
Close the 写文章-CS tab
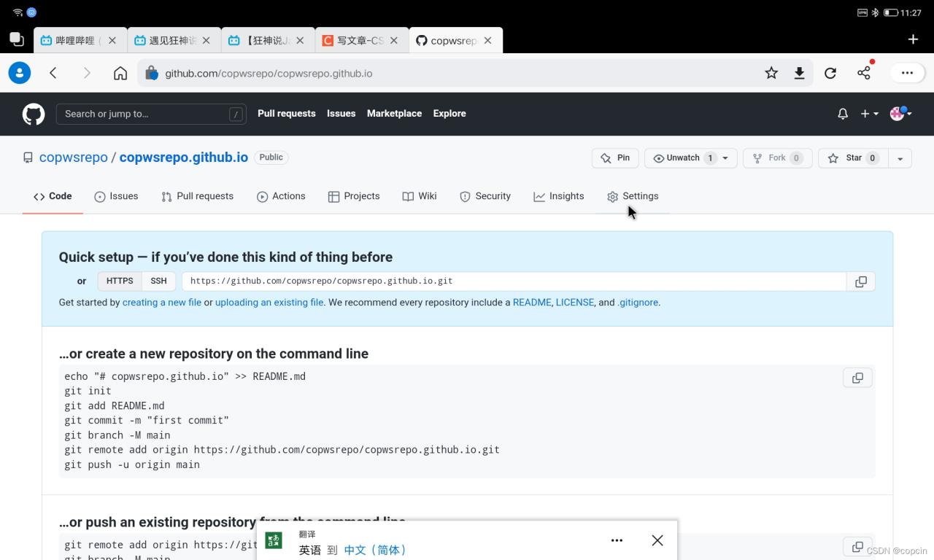(x=394, y=41)
